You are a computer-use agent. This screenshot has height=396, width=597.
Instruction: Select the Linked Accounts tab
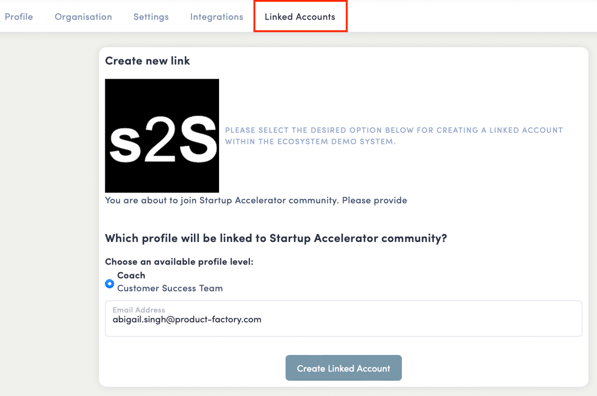300,17
